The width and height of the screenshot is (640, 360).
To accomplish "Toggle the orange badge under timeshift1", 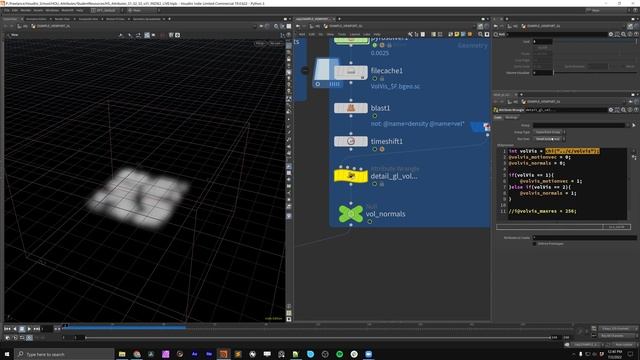I will [x=382, y=149].
